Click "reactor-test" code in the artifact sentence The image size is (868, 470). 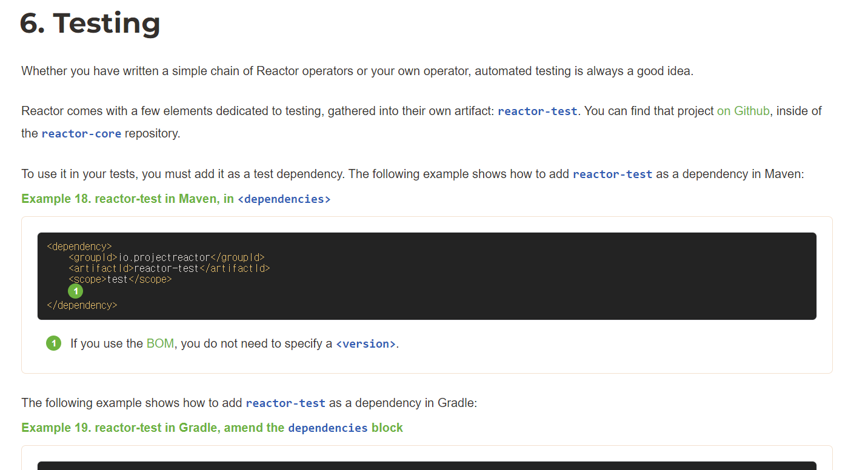pyautogui.click(x=538, y=111)
